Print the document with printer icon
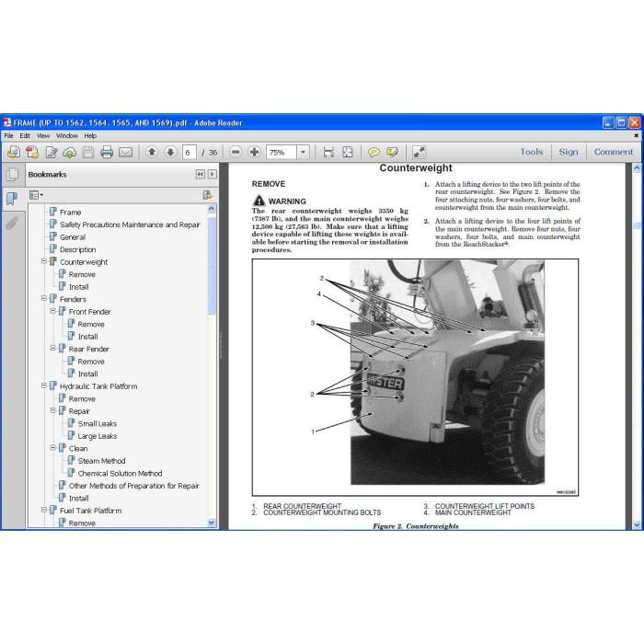This screenshot has height=644, width=644. tap(107, 153)
